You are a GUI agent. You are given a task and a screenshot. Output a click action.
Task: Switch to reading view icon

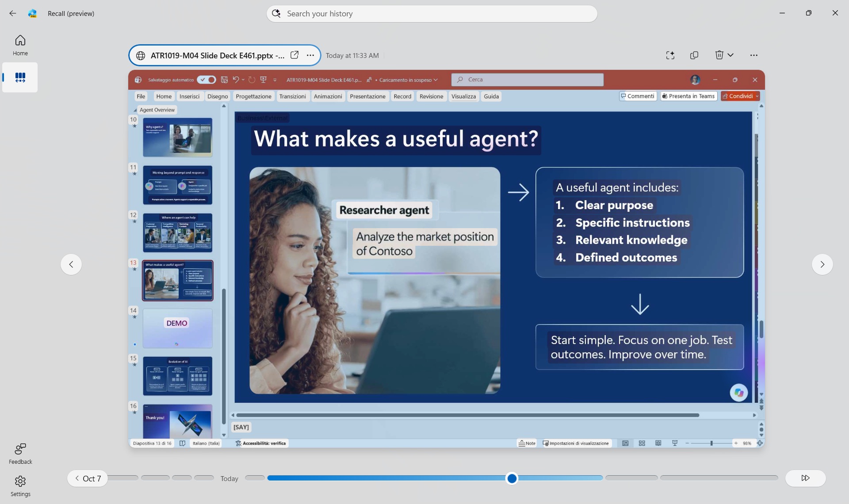coord(658,443)
